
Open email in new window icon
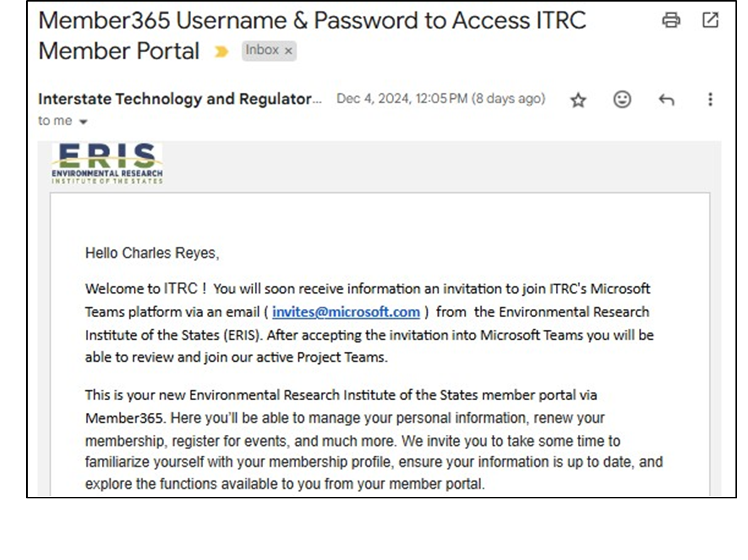click(710, 20)
